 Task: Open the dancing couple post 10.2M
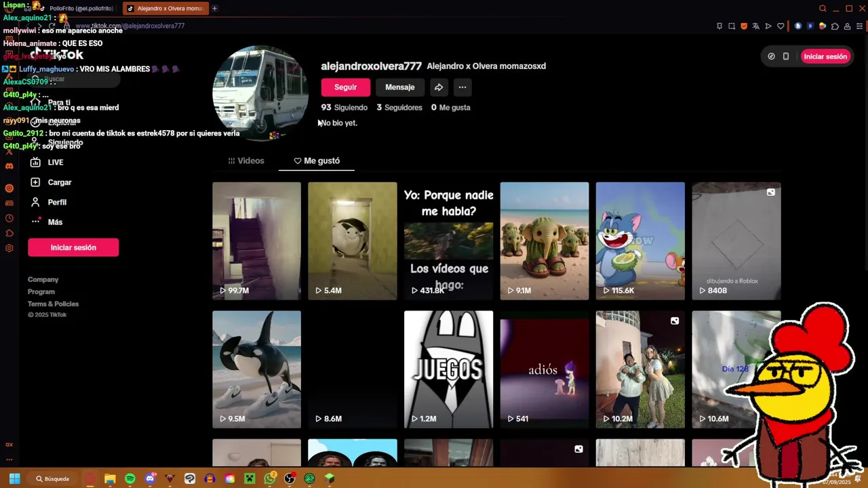point(640,369)
